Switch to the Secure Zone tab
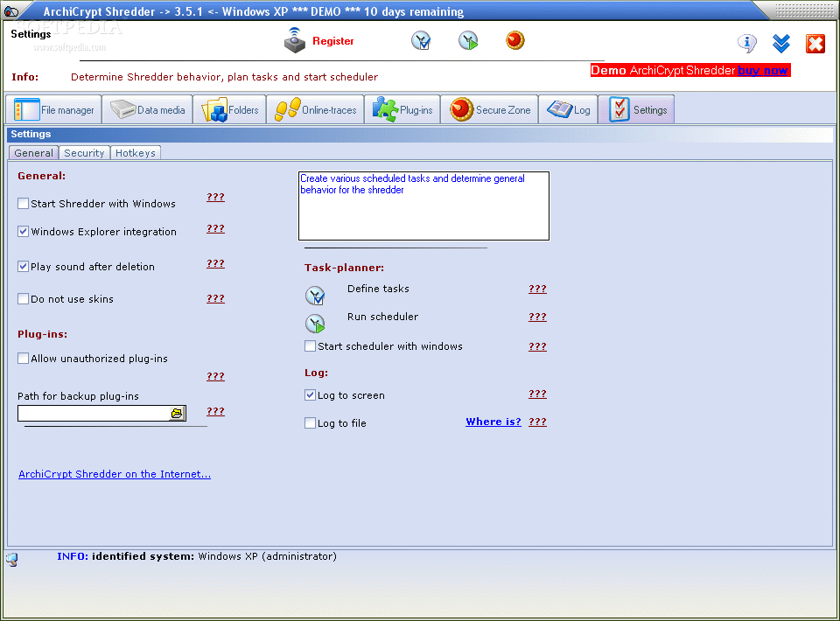This screenshot has width=840, height=621. 490,109
